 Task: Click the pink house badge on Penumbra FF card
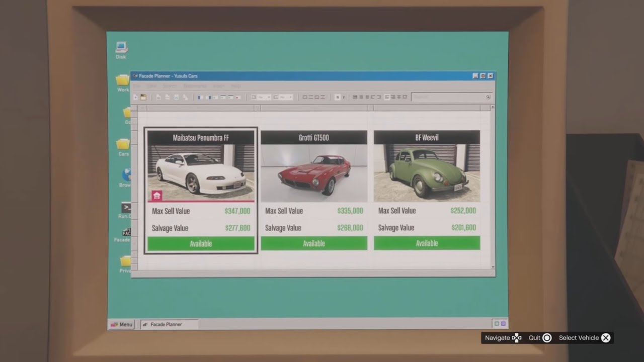click(x=157, y=196)
